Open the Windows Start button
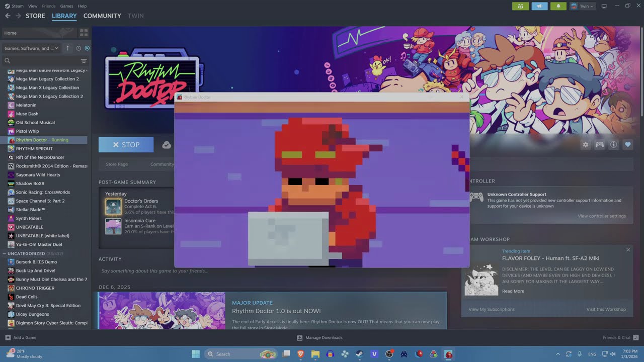 coord(196,354)
